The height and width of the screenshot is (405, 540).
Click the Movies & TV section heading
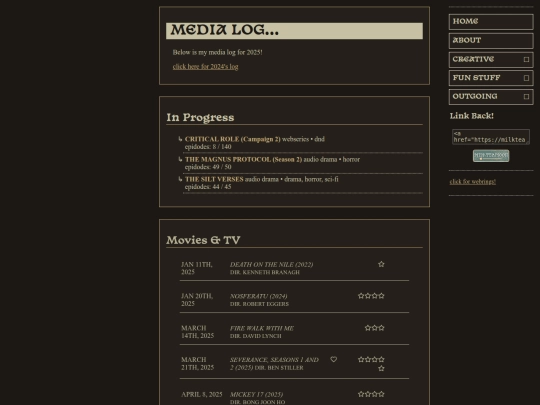click(x=203, y=240)
